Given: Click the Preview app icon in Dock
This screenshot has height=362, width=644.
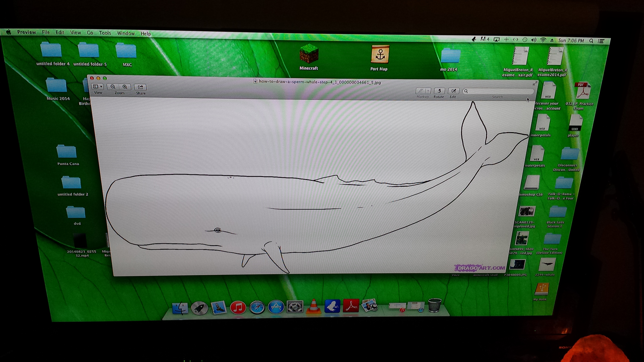Looking at the screenshot, I should point(369,305).
